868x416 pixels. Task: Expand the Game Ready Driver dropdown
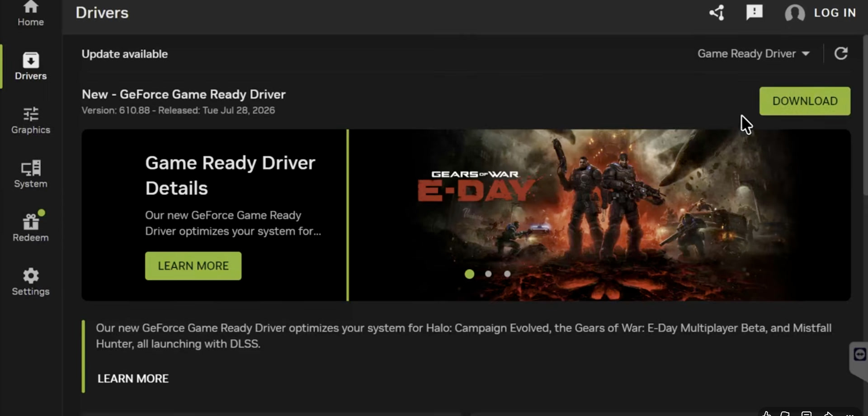click(x=753, y=53)
